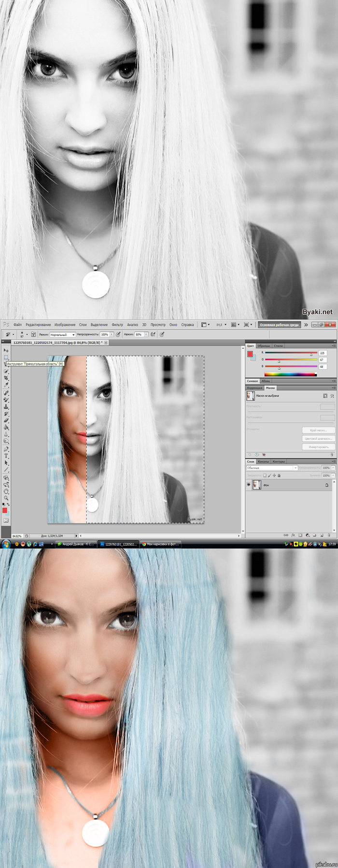Open the Фильтр menu
This screenshot has height=868, width=338.
(117, 325)
